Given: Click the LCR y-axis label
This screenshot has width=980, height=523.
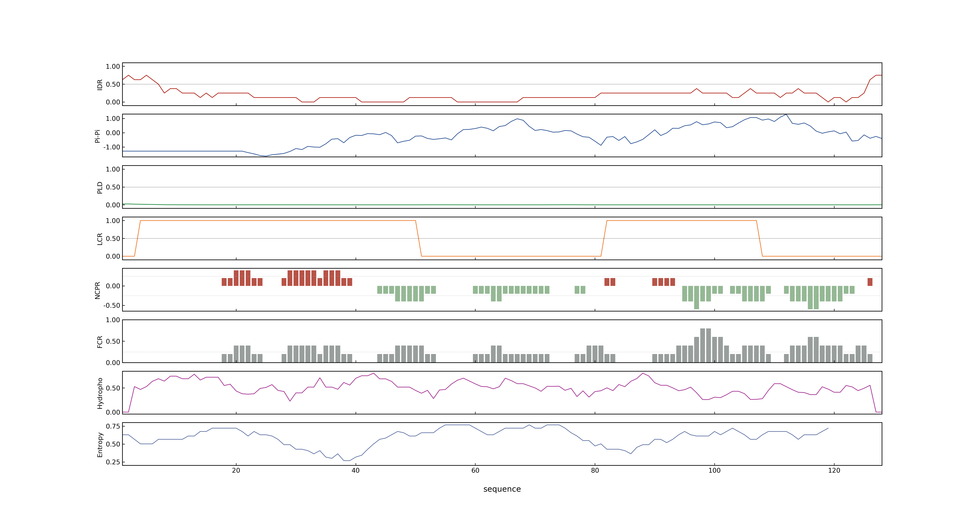Looking at the screenshot, I should coord(100,239).
